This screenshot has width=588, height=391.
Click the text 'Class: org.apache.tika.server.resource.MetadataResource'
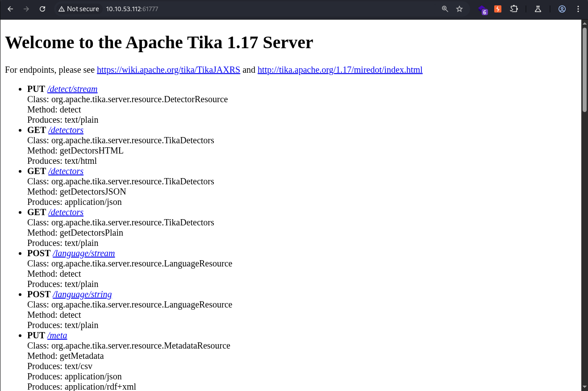pyautogui.click(x=129, y=345)
